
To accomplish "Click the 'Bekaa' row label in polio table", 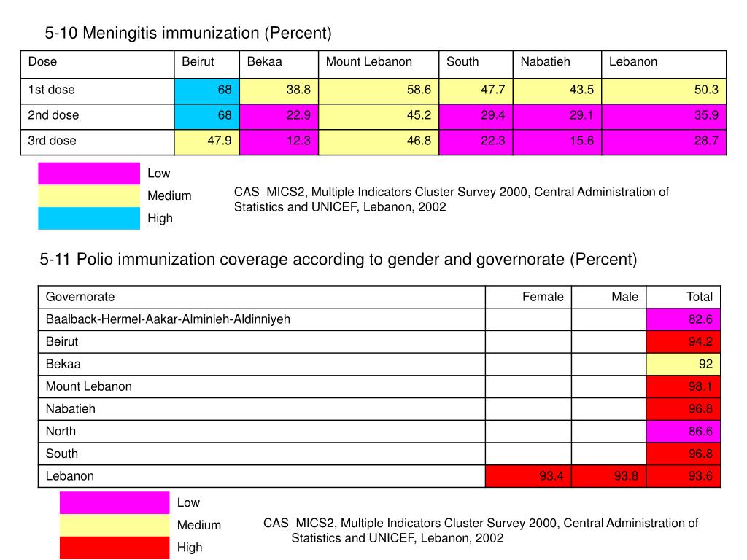I will tap(262, 365).
